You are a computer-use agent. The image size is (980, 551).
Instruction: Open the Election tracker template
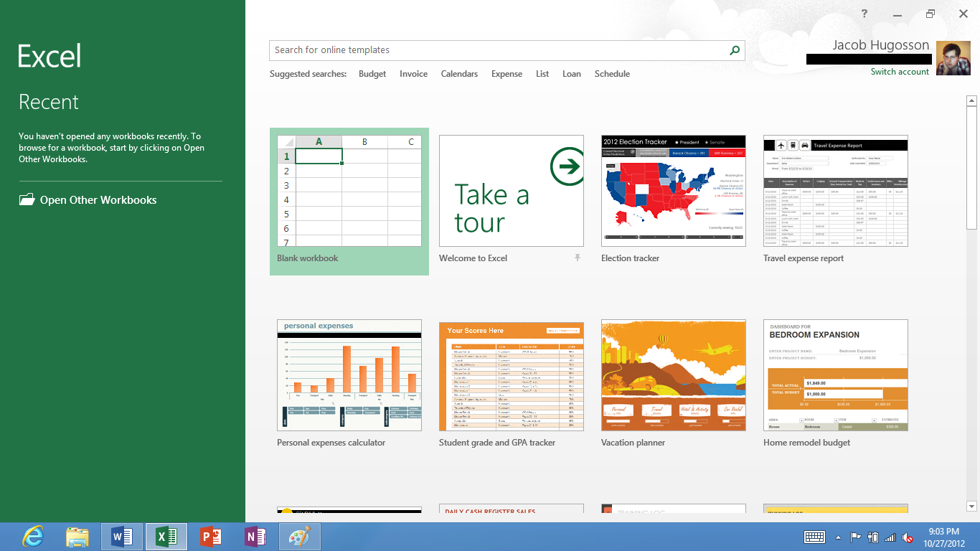tap(673, 191)
